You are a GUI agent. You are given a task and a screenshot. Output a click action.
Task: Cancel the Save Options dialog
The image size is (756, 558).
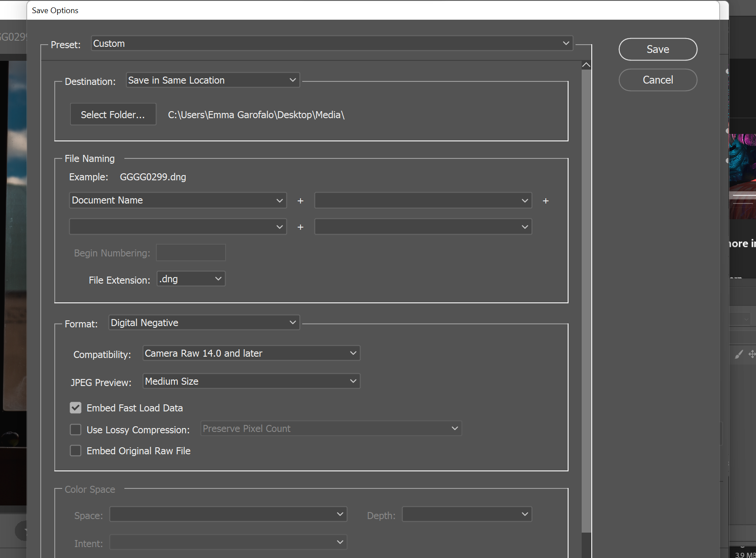[657, 80]
